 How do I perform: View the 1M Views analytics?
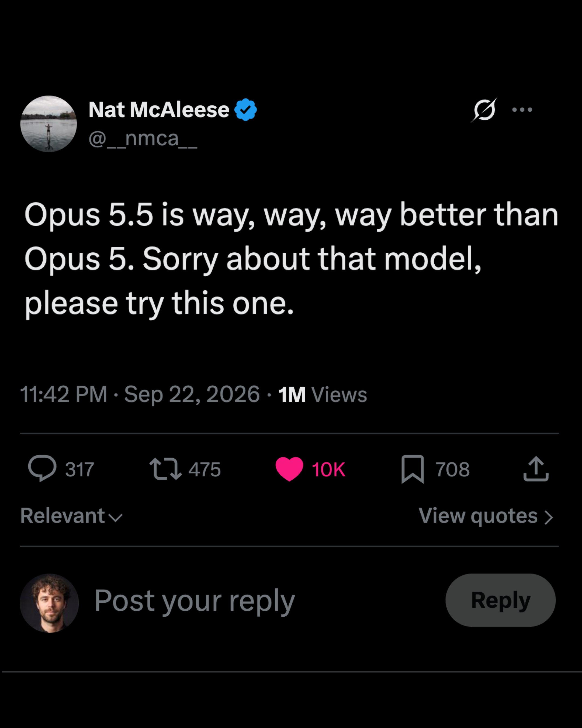323,394
